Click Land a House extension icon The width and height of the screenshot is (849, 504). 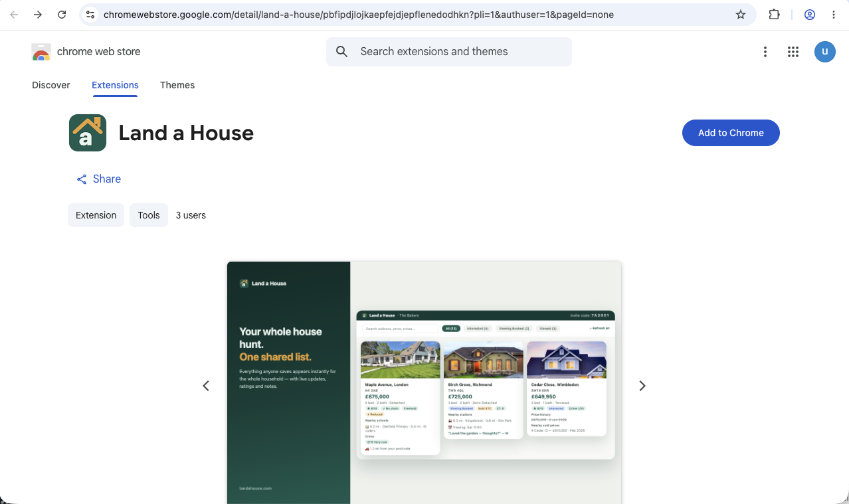88,133
